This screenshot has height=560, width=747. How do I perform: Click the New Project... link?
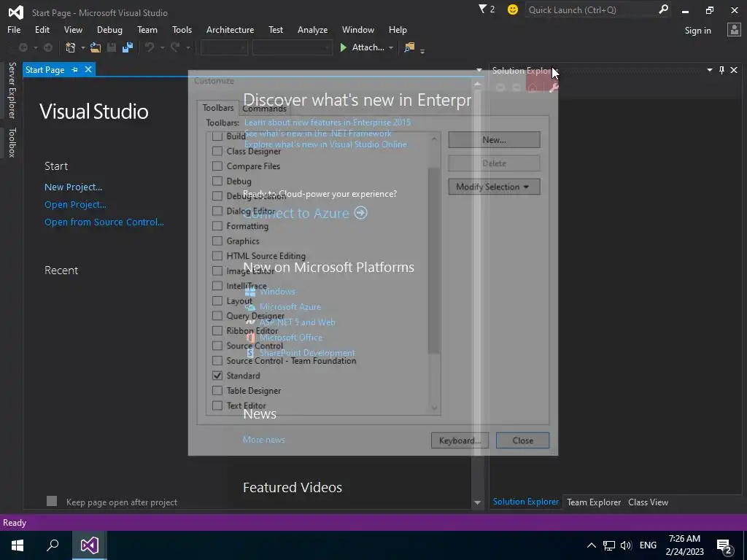73,187
